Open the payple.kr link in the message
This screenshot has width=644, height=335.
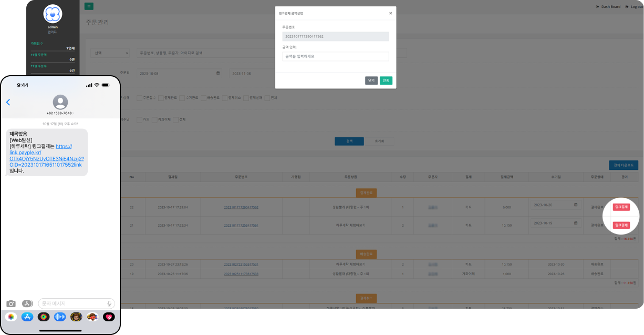click(x=47, y=156)
